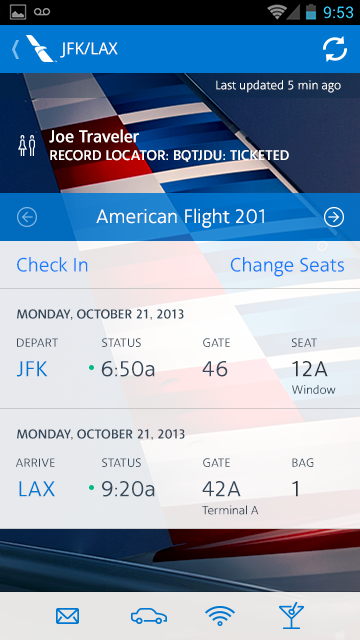Go to previous flight with left arrow
This screenshot has height=640, width=360.
pos(27,217)
